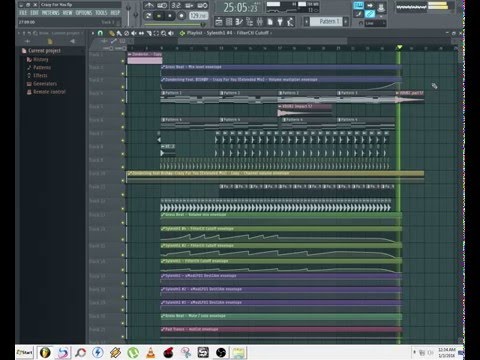Viewport: 480px width, 360px height.
Task: Open the PATTERNS menu
Action: (50, 13)
